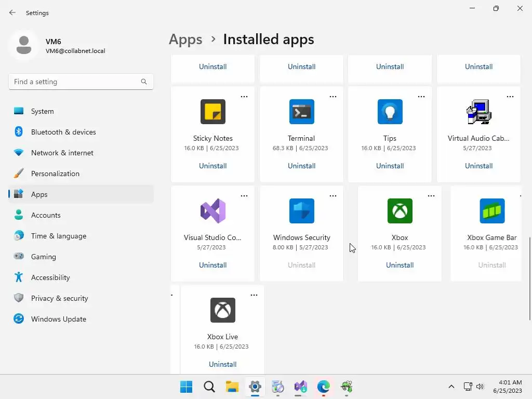The image size is (532, 399).
Task: Open the Windows Start menu
Action: point(186,387)
